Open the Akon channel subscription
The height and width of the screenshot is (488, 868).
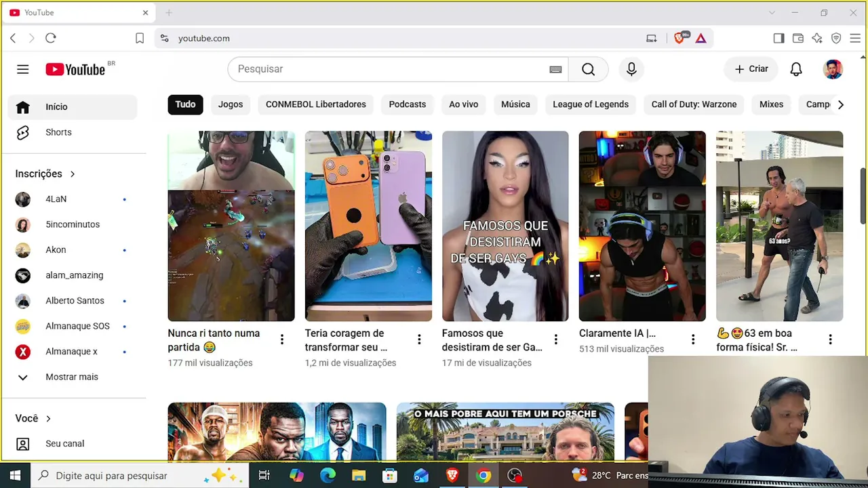[73, 250]
